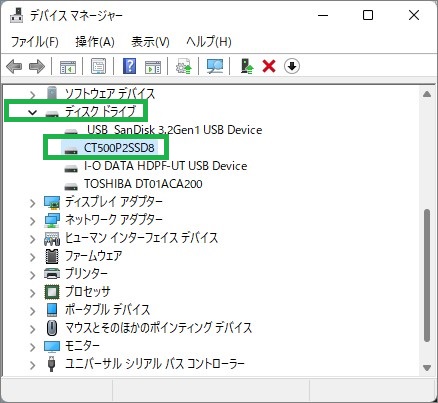Collapse the ディスク ドライブ node chevron
This screenshot has width=438, height=403.
tap(32, 112)
